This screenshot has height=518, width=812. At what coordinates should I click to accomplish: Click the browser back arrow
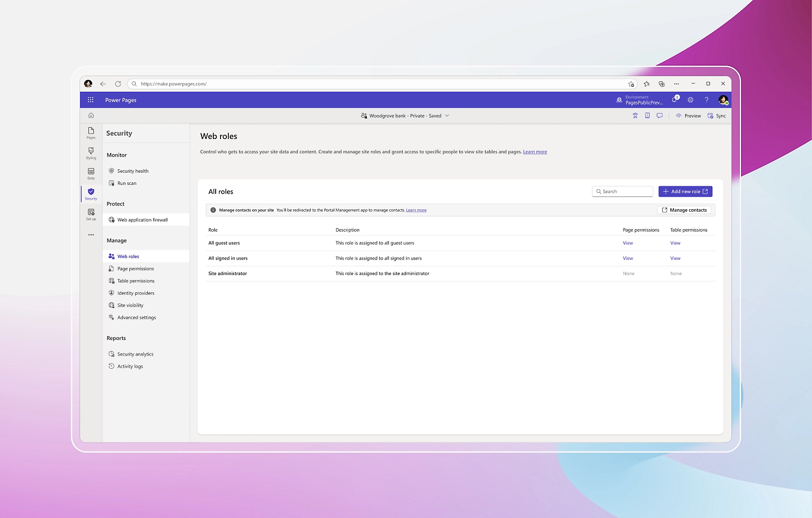tap(103, 84)
